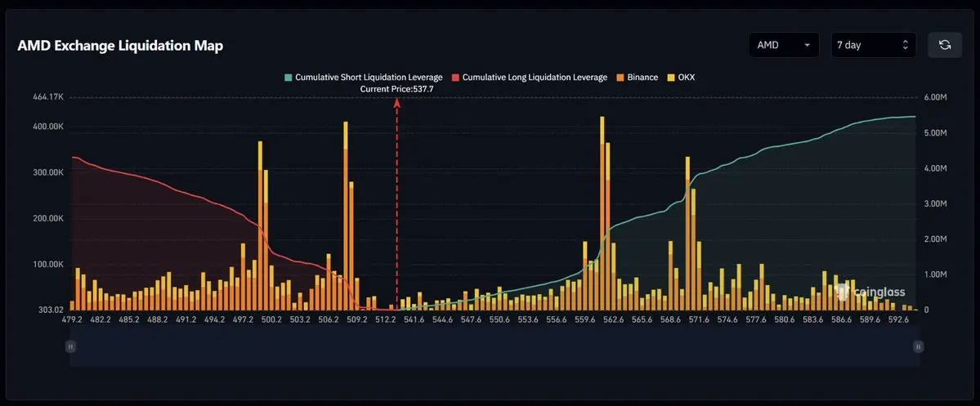Click the 100.00K y-axis label
Image resolution: width=980 pixels, height=406 pixels.
pyautogui.click(x=48, y=264)
